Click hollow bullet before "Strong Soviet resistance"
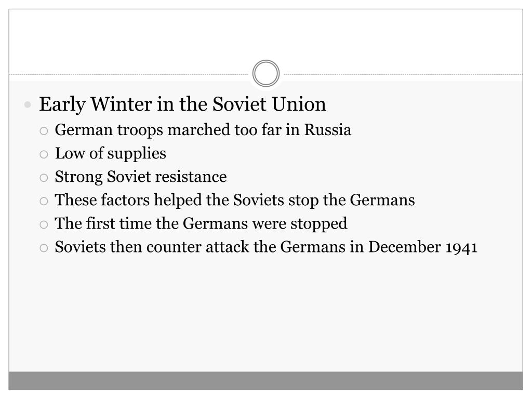Viewport: 532px width, 399px height. (44, 178)
